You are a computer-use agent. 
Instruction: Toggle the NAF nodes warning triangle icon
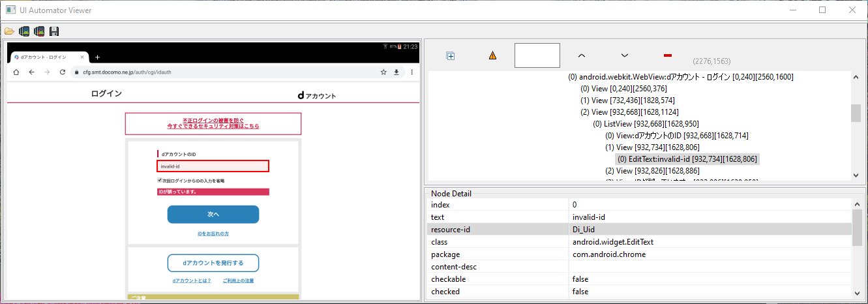[493, 56]
